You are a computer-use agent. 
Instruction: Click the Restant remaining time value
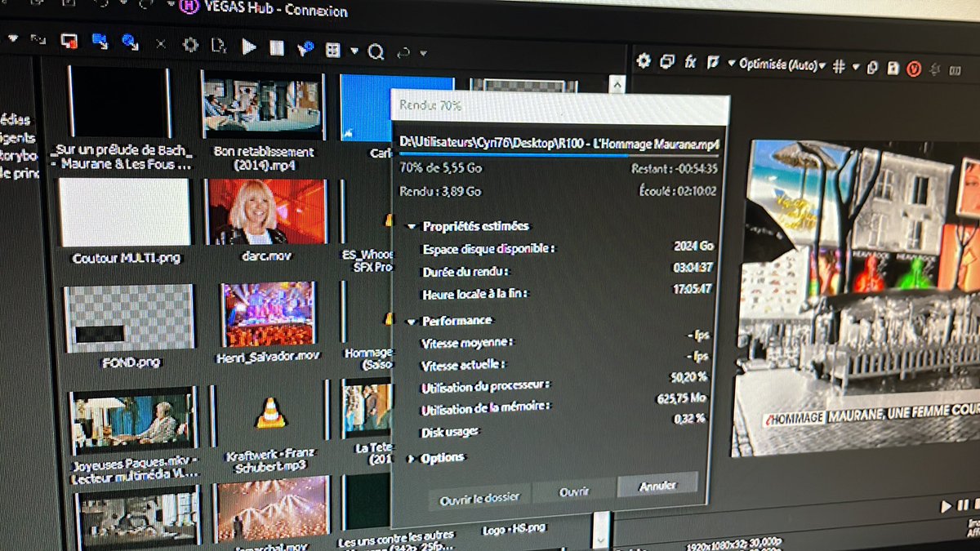(x=698, y=169)
